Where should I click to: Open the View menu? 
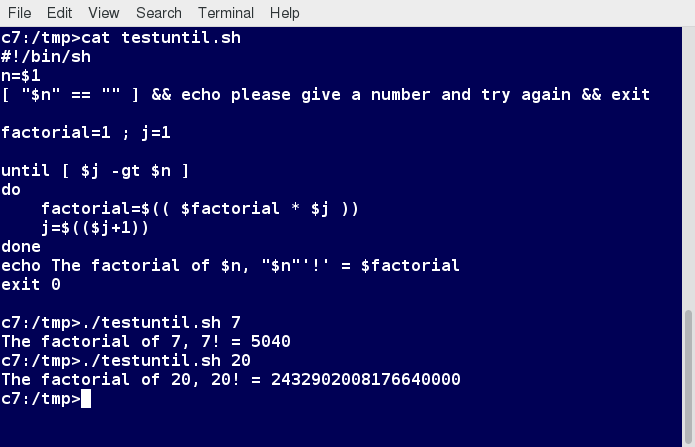point(103,13)
